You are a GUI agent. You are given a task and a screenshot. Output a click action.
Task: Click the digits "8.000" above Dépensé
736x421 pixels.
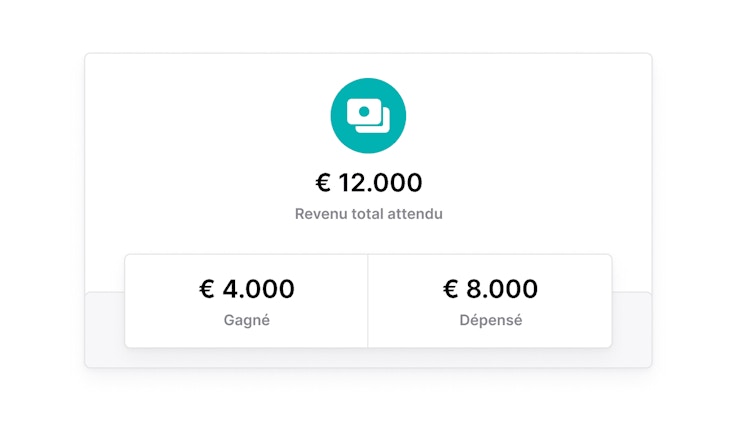502,290
